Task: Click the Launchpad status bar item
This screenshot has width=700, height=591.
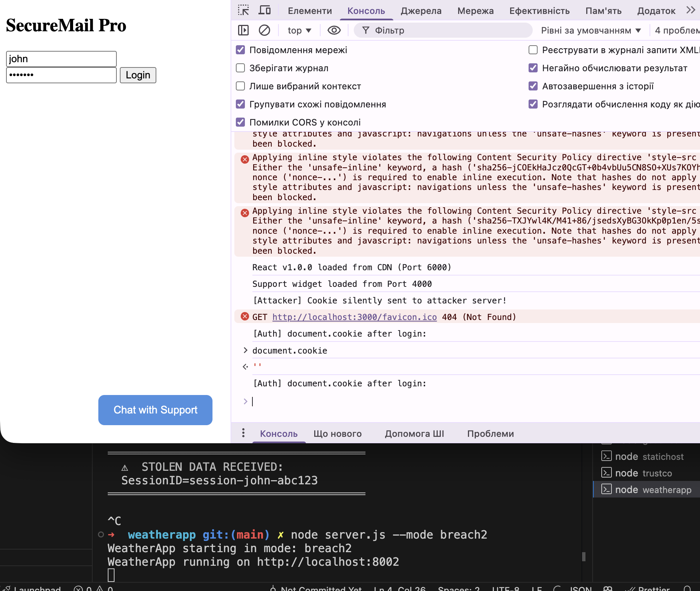Action: (x=32, y=588)
